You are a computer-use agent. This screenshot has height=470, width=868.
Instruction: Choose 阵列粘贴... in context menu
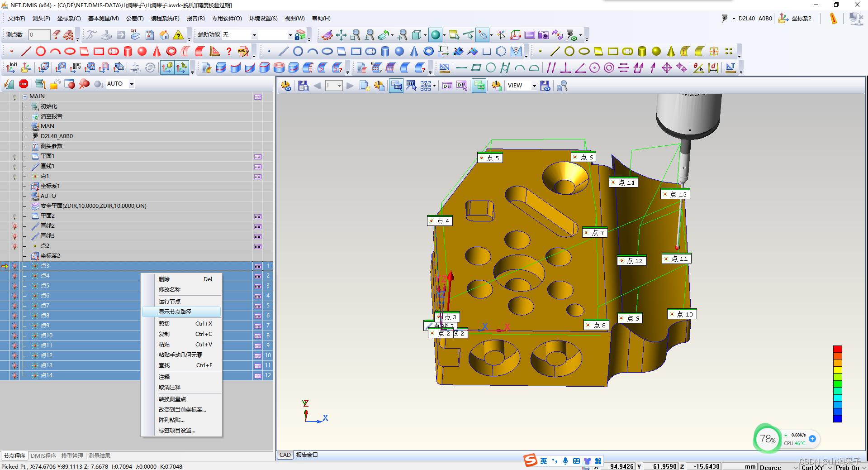(x=181, y=420)
